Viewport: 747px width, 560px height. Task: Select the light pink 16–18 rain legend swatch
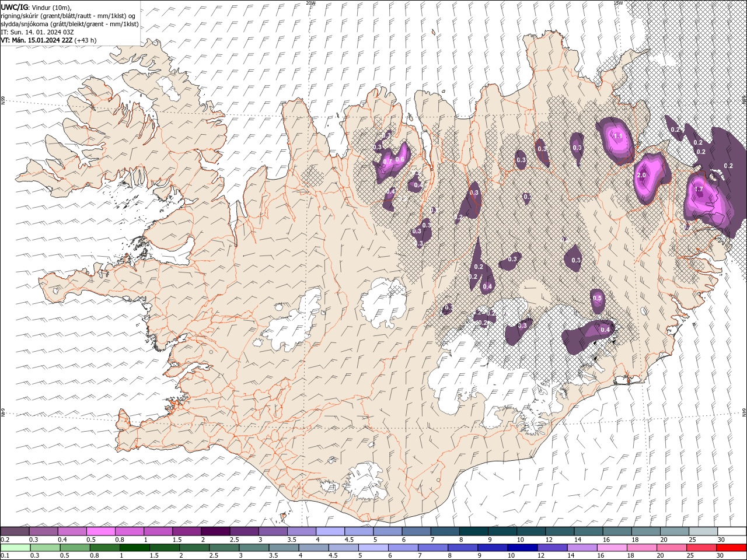pyautogui.click(x=612, y=548)
